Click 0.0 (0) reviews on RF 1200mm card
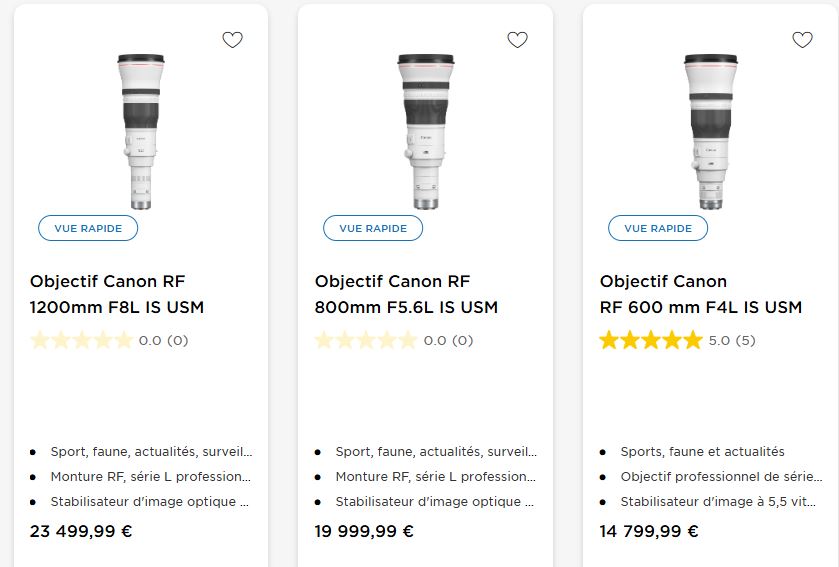Screen dimensions: 839x567 coord(163,340)
